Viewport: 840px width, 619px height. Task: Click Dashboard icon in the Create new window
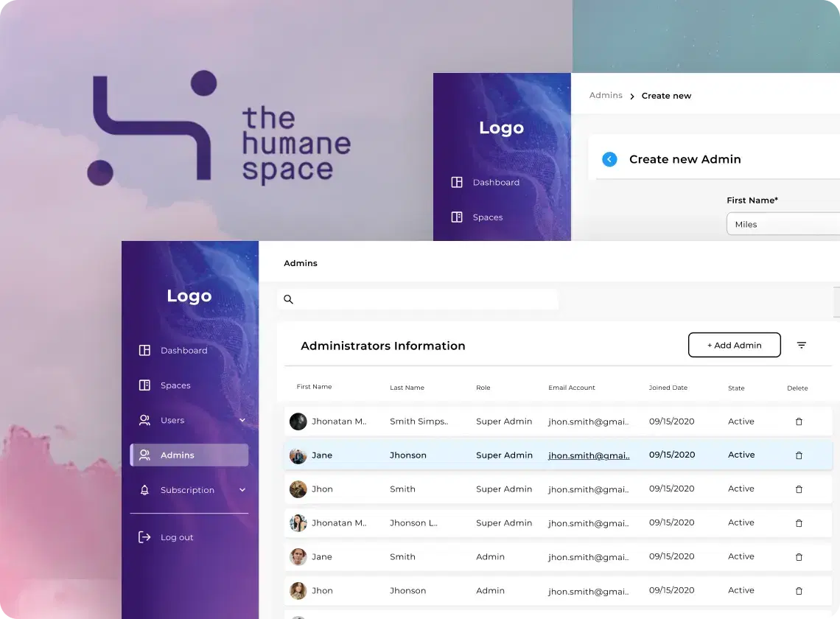pyautogui.click(x=456, y=182)
